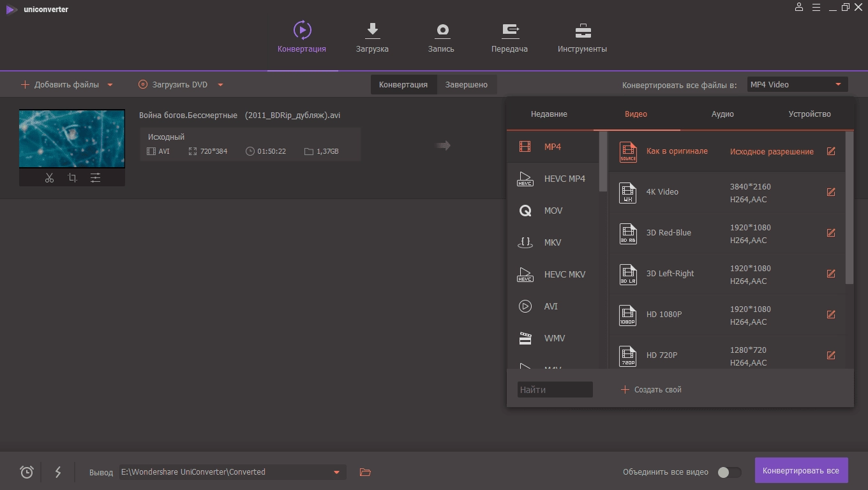Open the Инструменты toolbox section
This screenshot has height=490, width=868.
click(582, 38)
